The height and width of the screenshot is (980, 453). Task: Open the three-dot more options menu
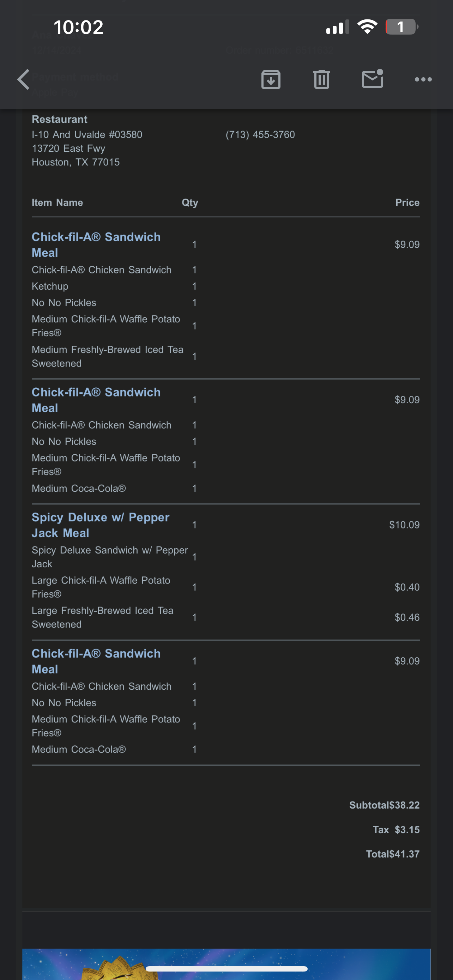coord(423,79)
